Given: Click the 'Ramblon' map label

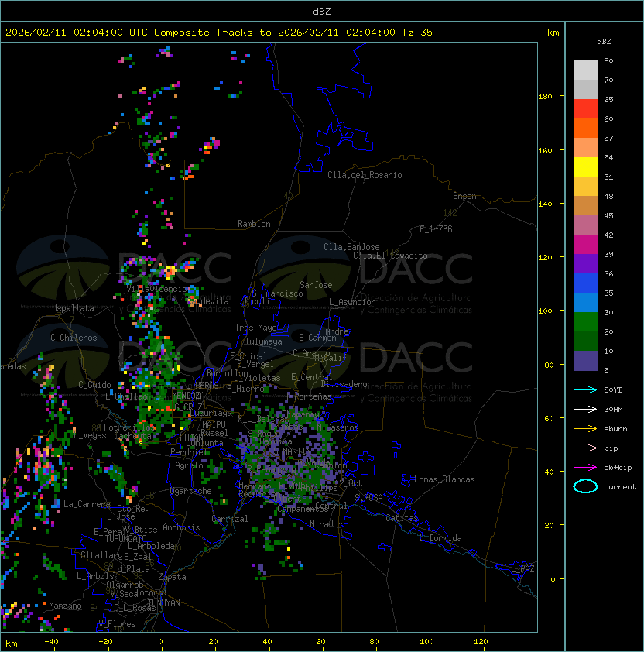Looking at the screenshot, I should 254,224.
